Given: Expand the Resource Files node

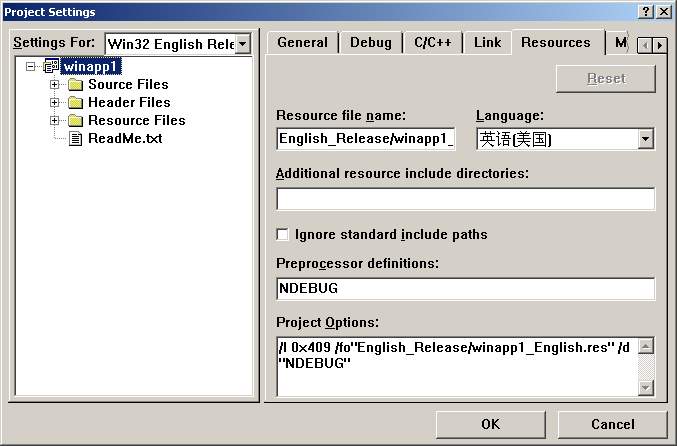Looking at the screenshot, I should (54, 120).
